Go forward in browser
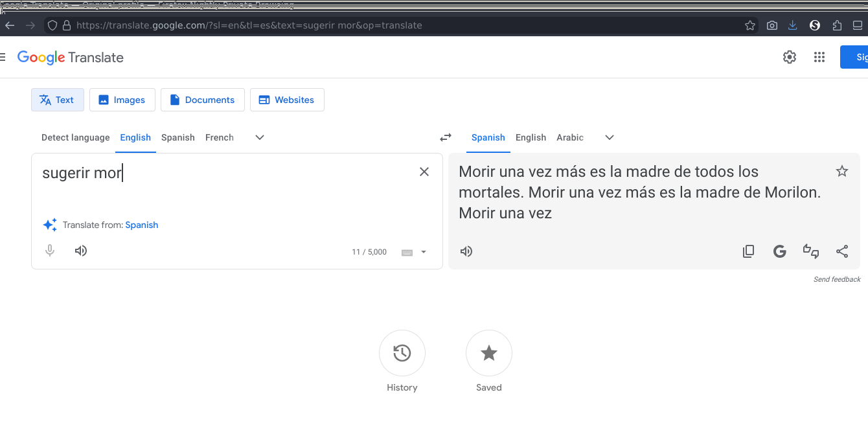 tap(30, 25)
